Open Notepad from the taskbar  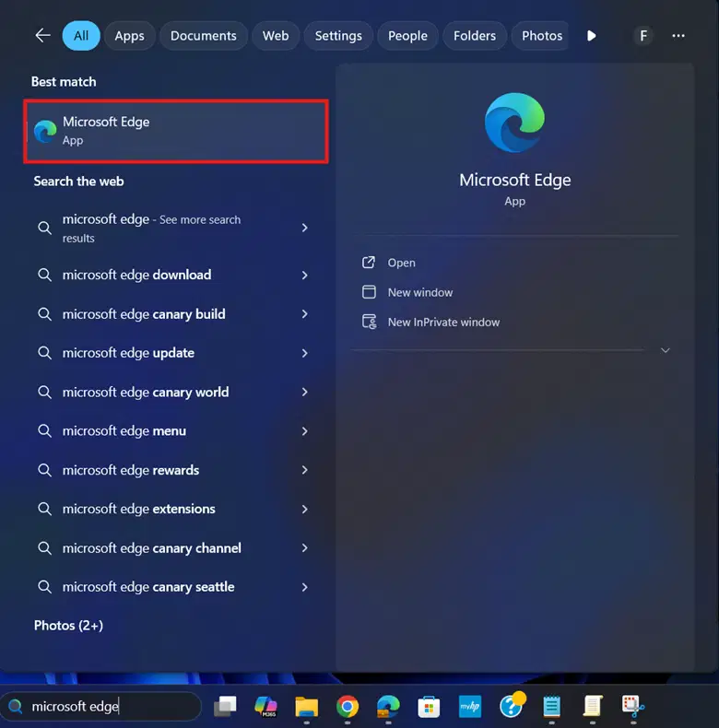(551, 706)
